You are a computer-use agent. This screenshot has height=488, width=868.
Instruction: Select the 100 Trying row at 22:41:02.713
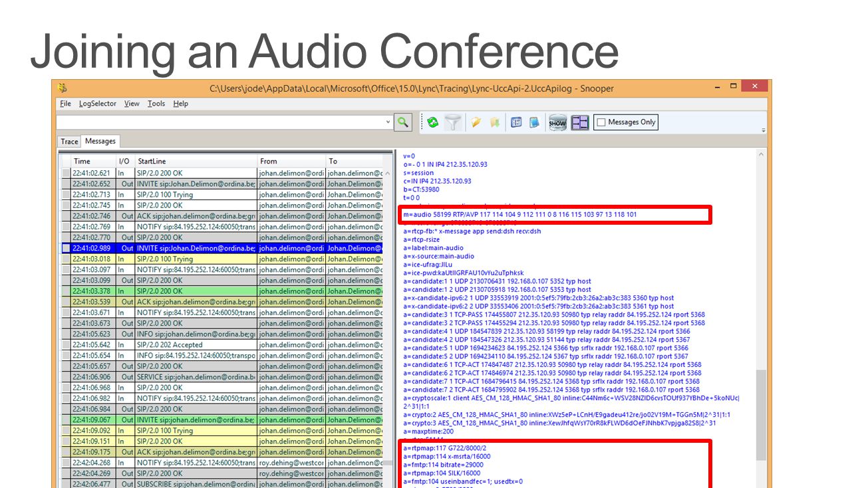pyautogui.click(x=221, y=194)
